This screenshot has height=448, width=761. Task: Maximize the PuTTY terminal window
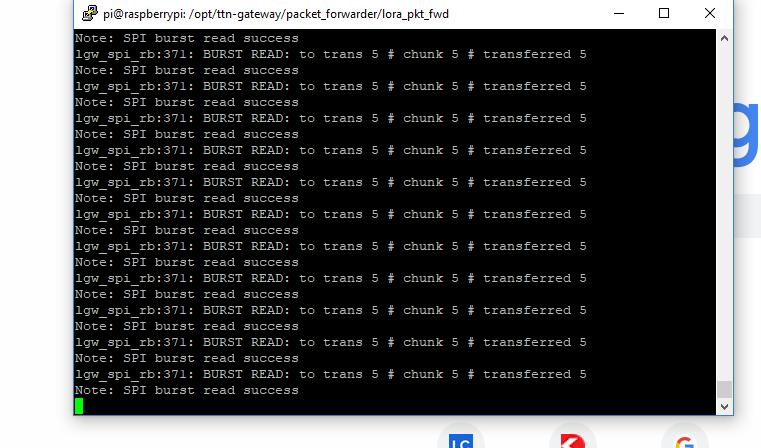(x=664, y=13)
